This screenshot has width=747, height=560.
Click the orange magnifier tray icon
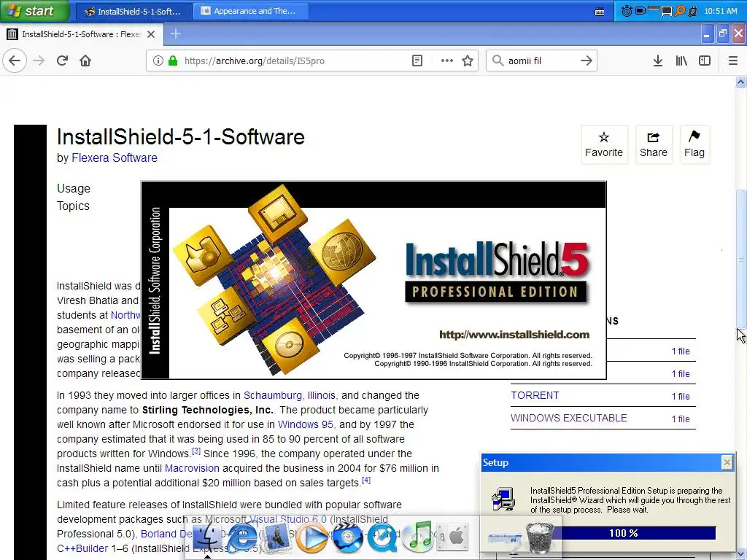[x=680, y=10]
